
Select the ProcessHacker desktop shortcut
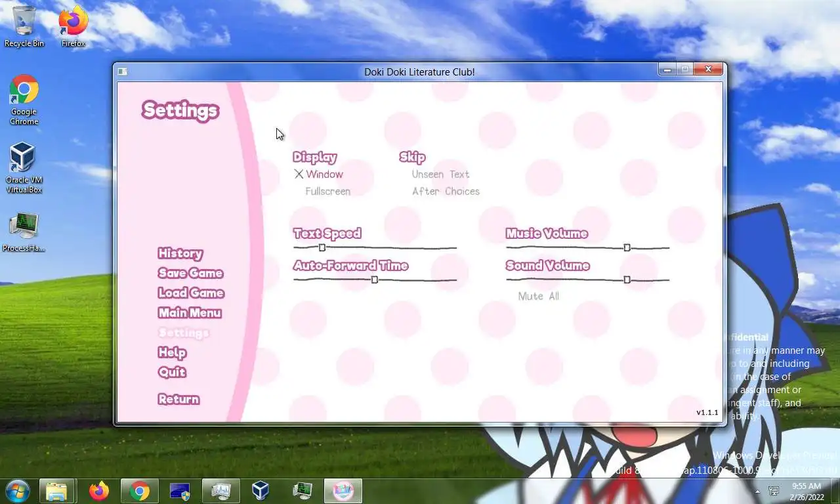(x=24, y=232)
